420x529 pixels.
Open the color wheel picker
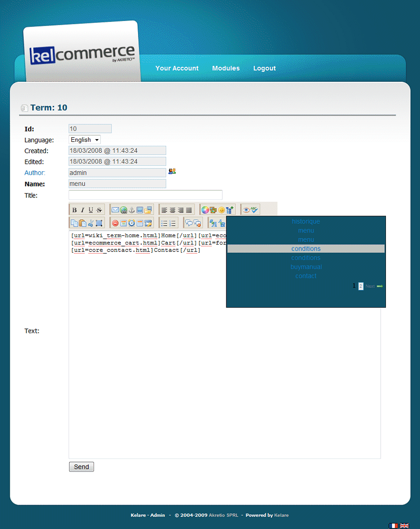(204, 210)
